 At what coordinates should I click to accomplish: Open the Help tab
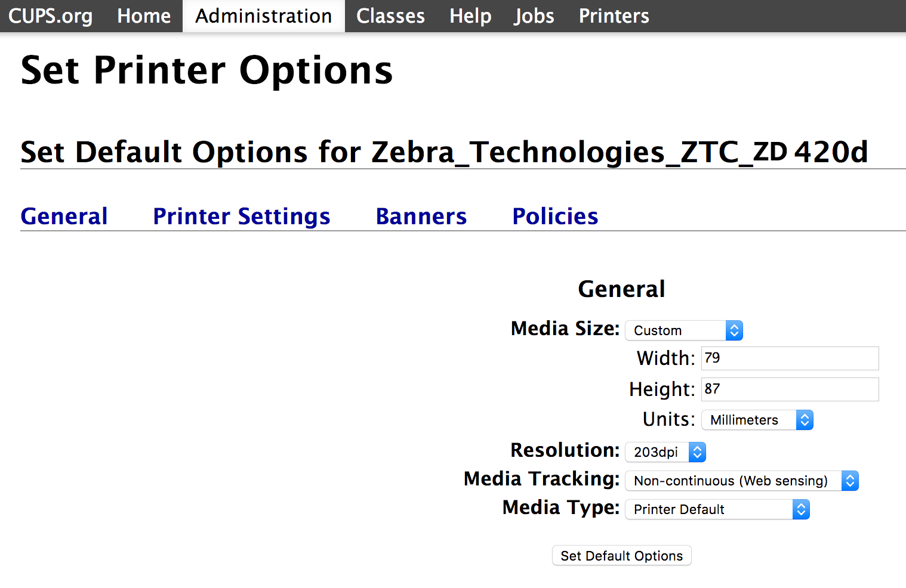point(470,16)
